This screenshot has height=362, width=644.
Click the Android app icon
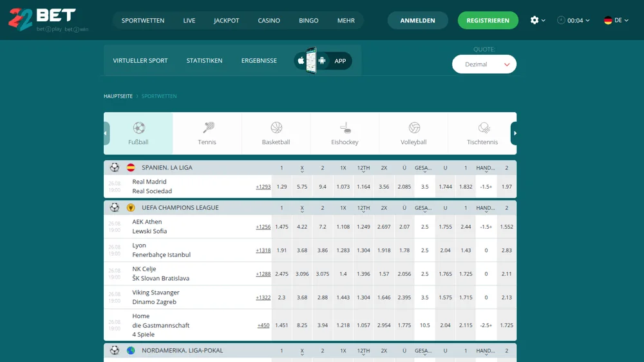(322, 61)
